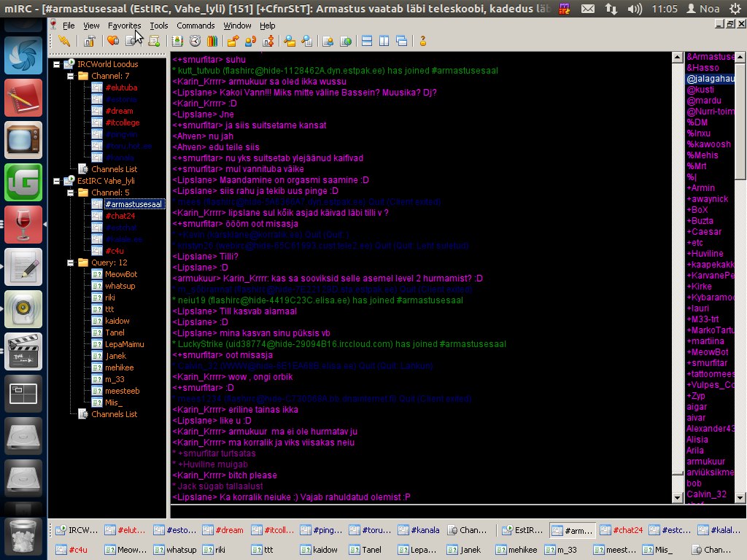
Task: Open mIRC Options hammer icon
Action: click(x=89, y=42)
